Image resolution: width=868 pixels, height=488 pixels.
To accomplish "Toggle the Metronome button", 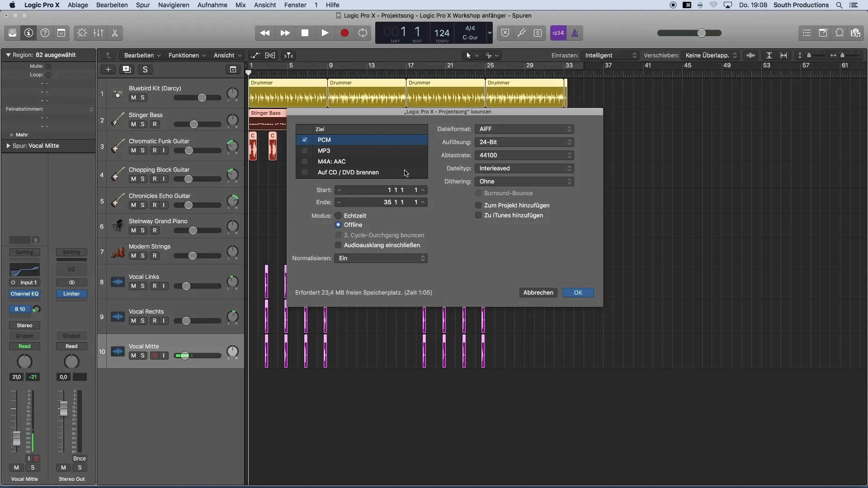I will click(575, 33).
